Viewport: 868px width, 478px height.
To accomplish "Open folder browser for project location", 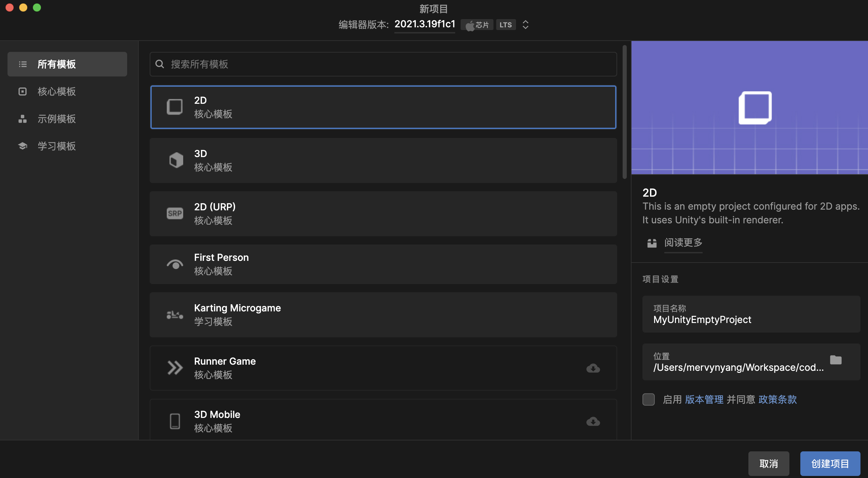I will [836, 360].
